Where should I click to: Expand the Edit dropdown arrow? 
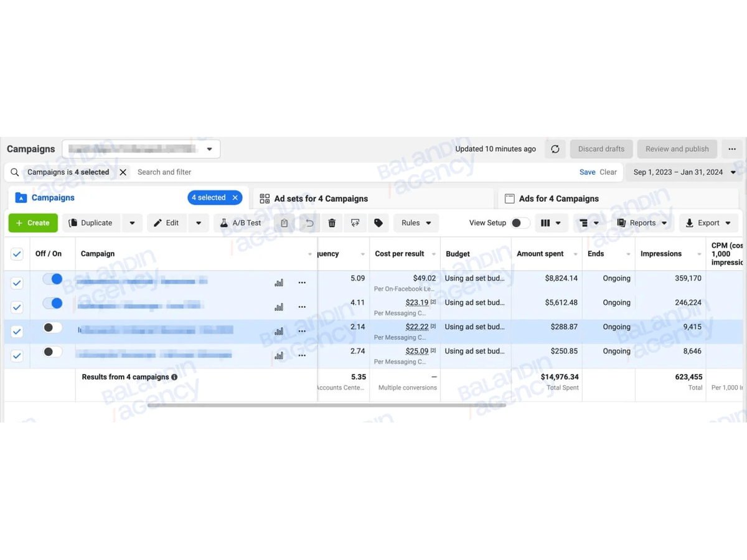pos(199,223)
